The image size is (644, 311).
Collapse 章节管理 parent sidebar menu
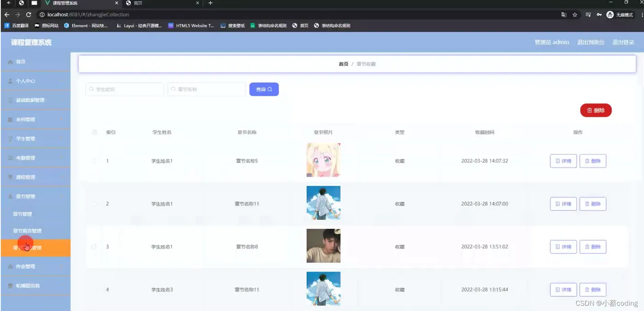pyautogui.click(x=35, y=196)
